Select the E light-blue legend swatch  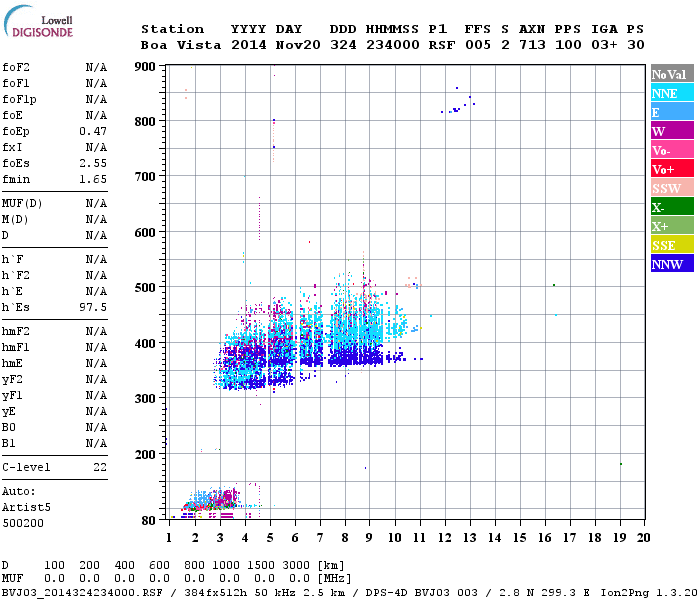coord(672,112)
